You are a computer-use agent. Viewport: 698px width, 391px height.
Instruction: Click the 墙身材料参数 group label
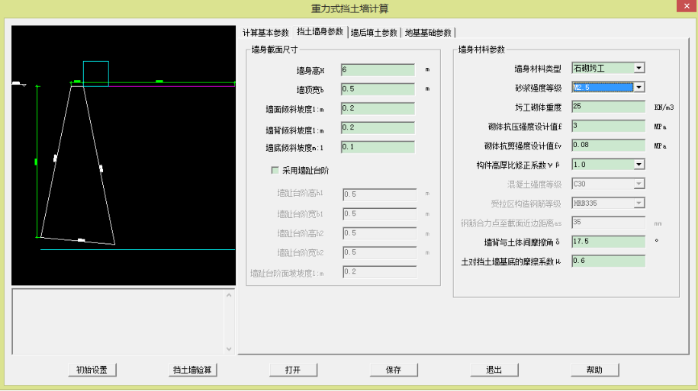(481, 49)
